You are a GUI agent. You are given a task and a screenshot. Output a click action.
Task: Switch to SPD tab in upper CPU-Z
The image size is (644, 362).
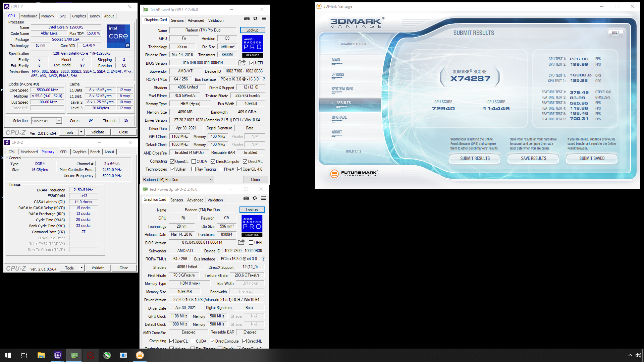point(63,16)
